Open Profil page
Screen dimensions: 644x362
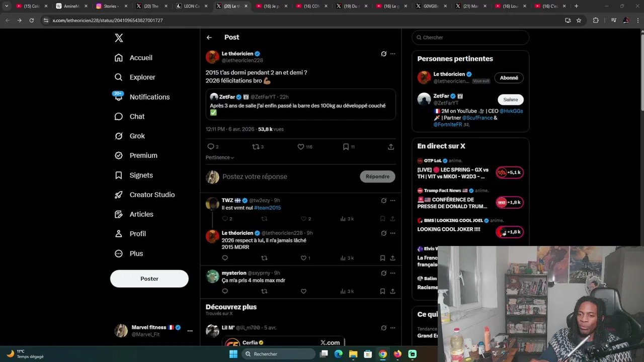(x=130, y=234)
